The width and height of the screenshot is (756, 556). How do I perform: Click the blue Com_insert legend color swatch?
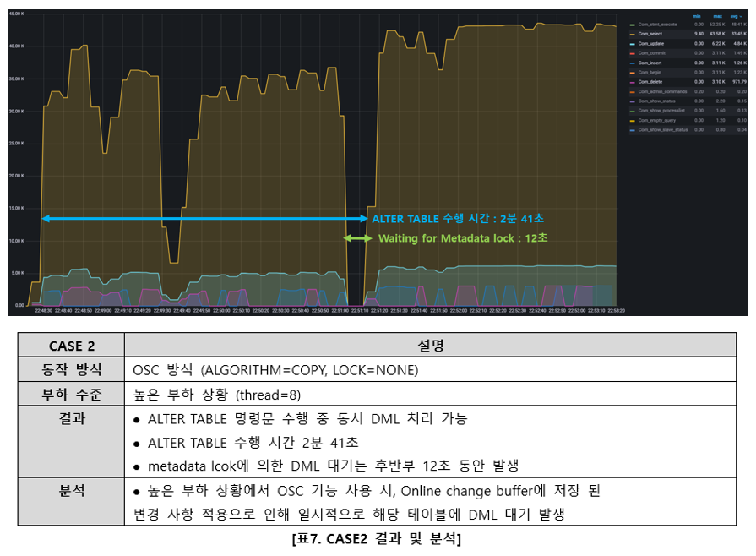coord(632,63)
